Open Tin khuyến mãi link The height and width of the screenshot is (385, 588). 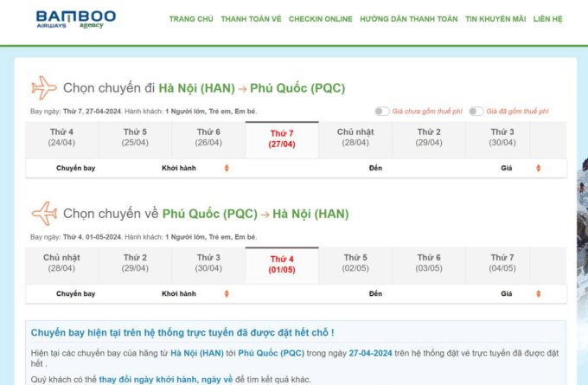(x=495, y=18)
